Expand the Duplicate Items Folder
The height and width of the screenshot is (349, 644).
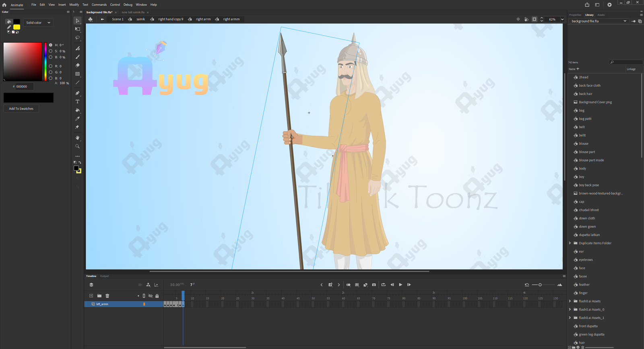pyautogui.click(x=570, y=243)
